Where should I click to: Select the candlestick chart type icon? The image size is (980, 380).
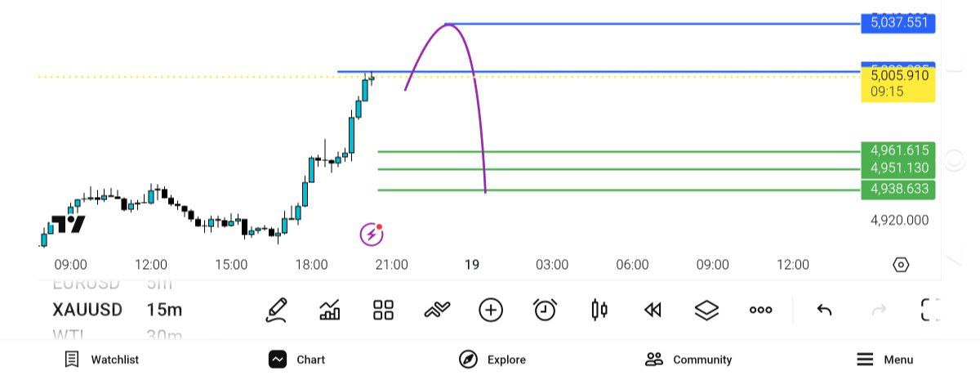pyautogui.click(x=599, y=311)
